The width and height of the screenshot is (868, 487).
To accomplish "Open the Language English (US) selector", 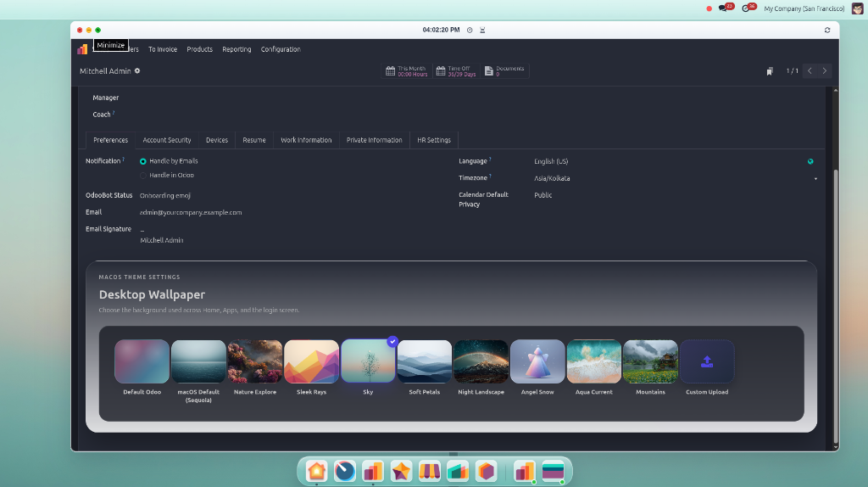I will pyautogui.click(x=669, y=161).
